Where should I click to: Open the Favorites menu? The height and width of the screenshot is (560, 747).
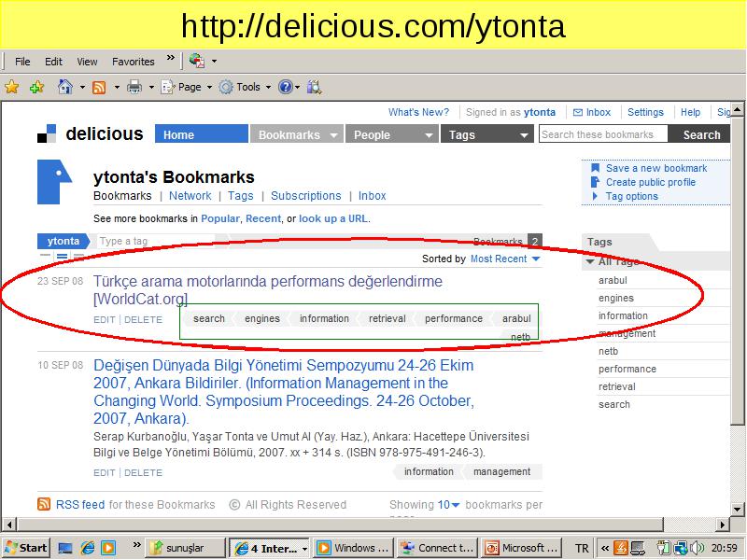pos(134,62)
